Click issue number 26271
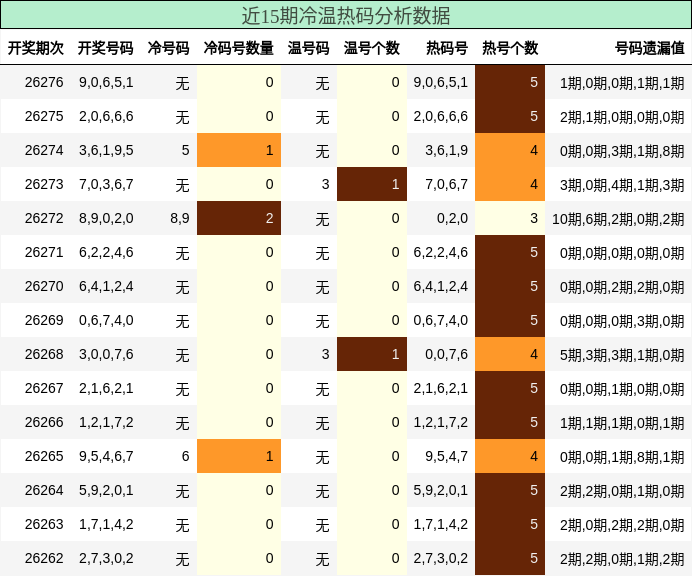Viewport: 692px width, 576px height. tap(44, 252)
